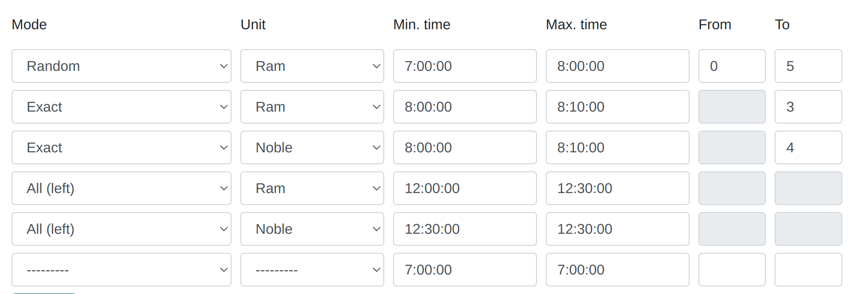Expand the Noble unit dropdown with 12:30:00 min time

[312, 229]
